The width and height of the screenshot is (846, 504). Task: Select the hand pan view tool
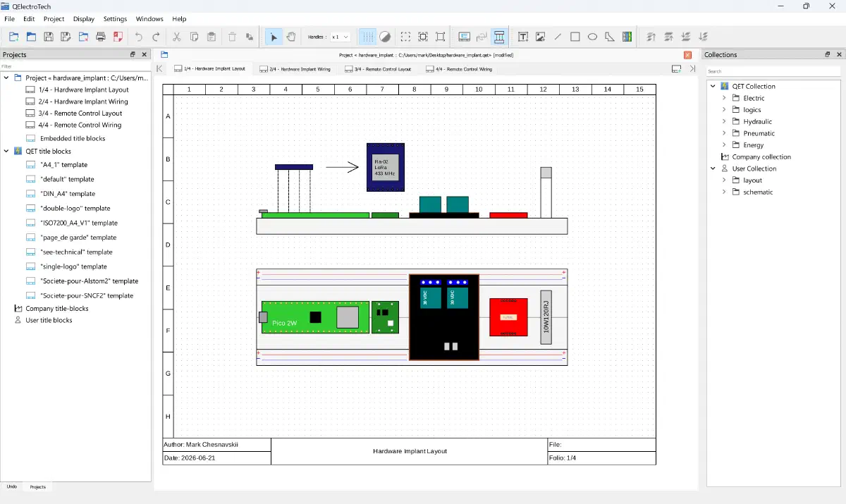[x=291, y=37]
